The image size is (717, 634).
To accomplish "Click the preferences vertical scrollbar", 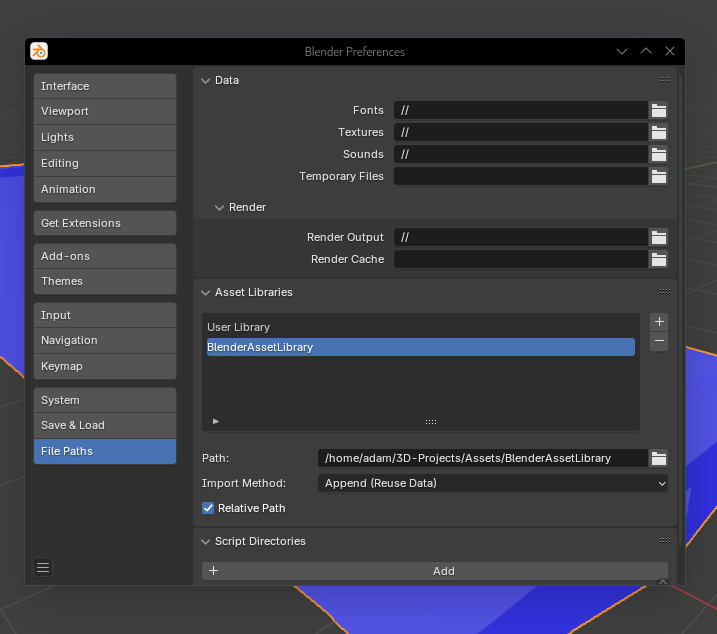I will click(680, 311).
